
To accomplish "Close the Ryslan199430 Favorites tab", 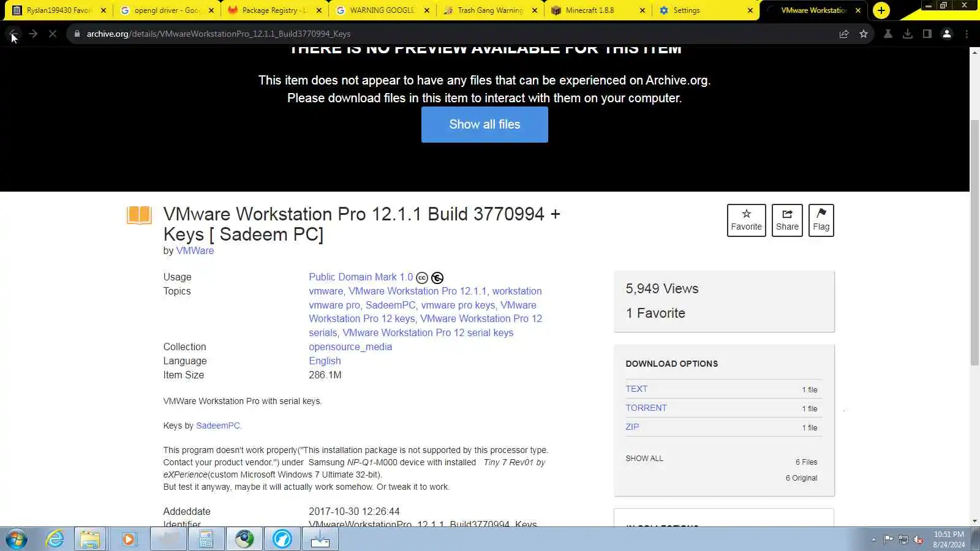I will (x=104, y=10).
